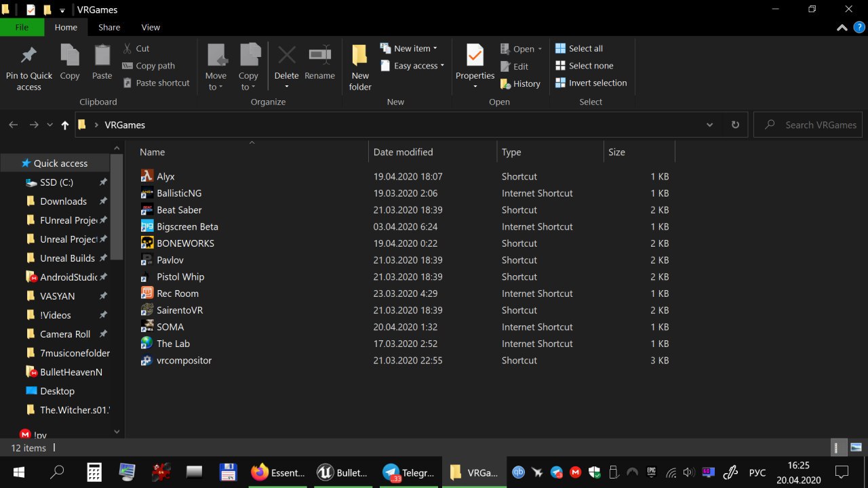Switch to the View ribbon tab
The image size is (868, 488).
(x=151, y=27)
